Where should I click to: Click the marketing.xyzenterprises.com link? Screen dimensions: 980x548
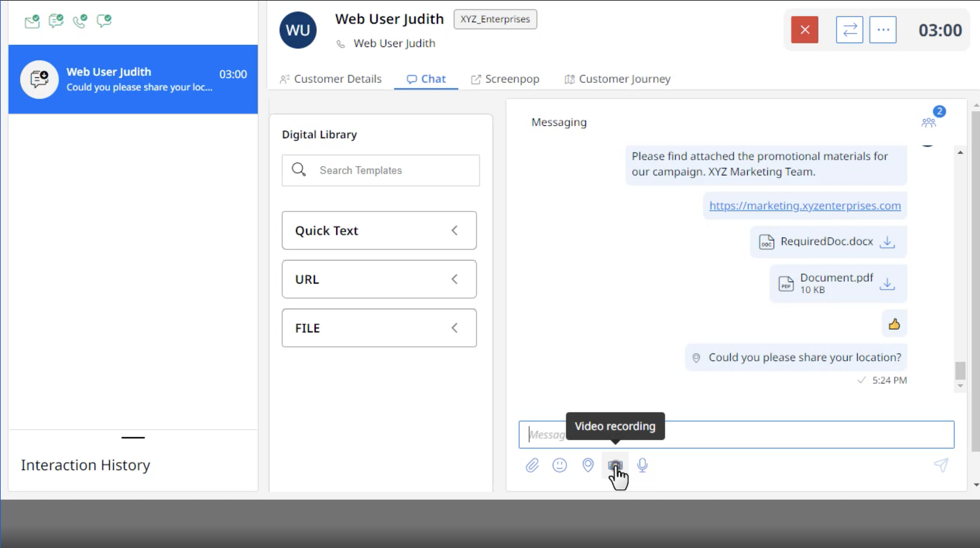[x=805, y=205]
